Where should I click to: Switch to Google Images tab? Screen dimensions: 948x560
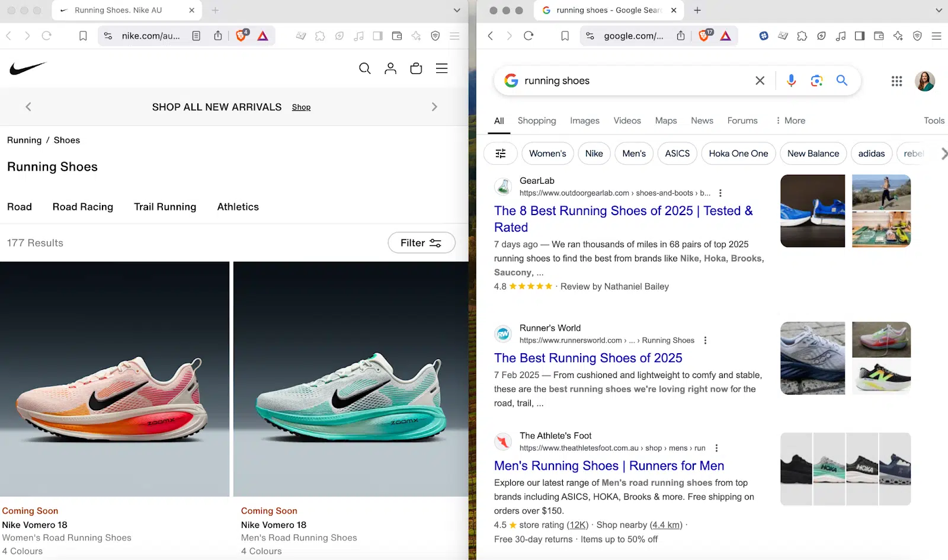585,121
